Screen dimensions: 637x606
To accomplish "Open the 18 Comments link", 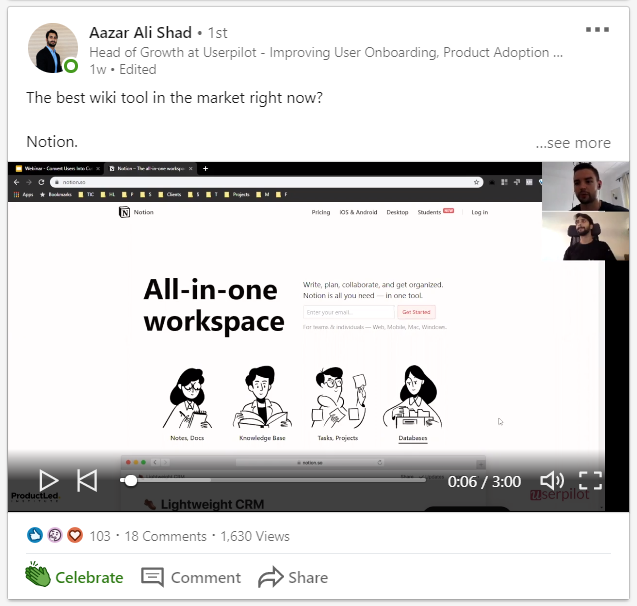I will tap(165, 536).
